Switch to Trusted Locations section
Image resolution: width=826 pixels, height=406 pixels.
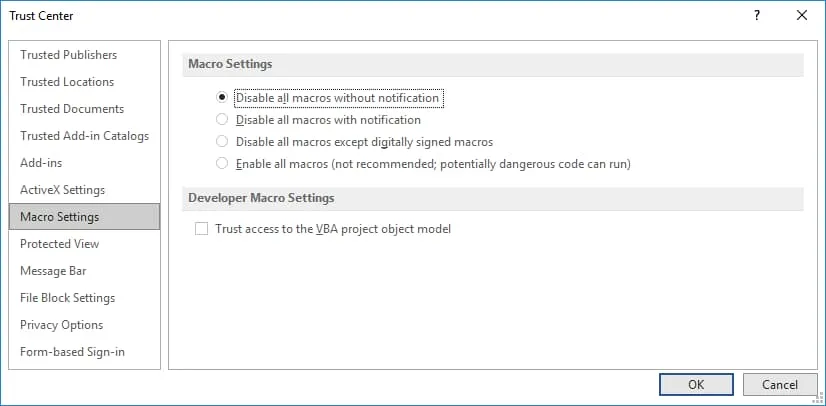pyautogui.click(x=67, y=82)
